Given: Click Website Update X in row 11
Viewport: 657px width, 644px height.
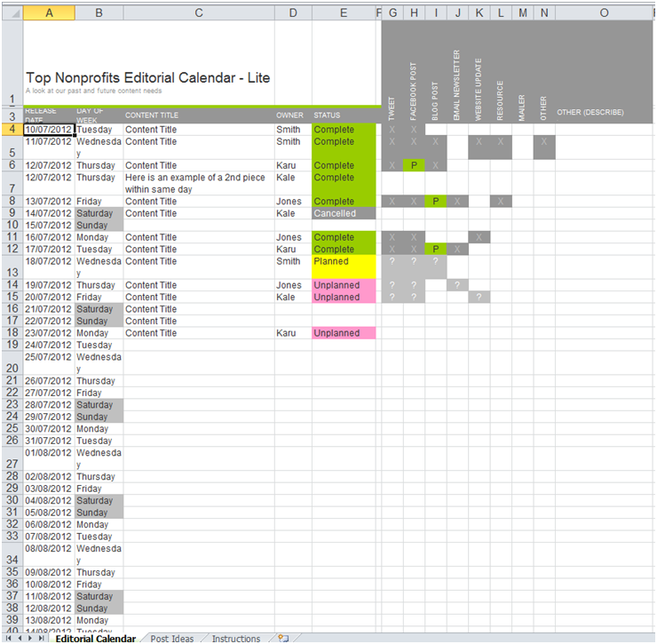Looking at the screenshot, I should click(479, 237).
